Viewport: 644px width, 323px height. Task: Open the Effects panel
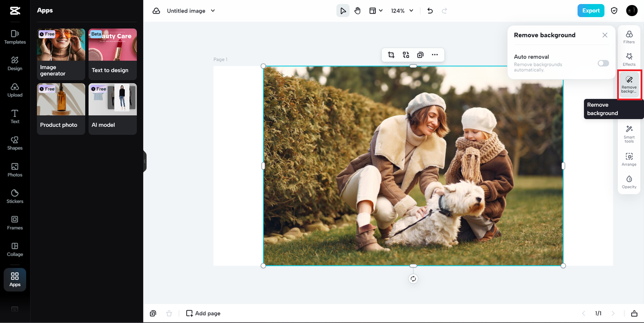coord(629,59)
